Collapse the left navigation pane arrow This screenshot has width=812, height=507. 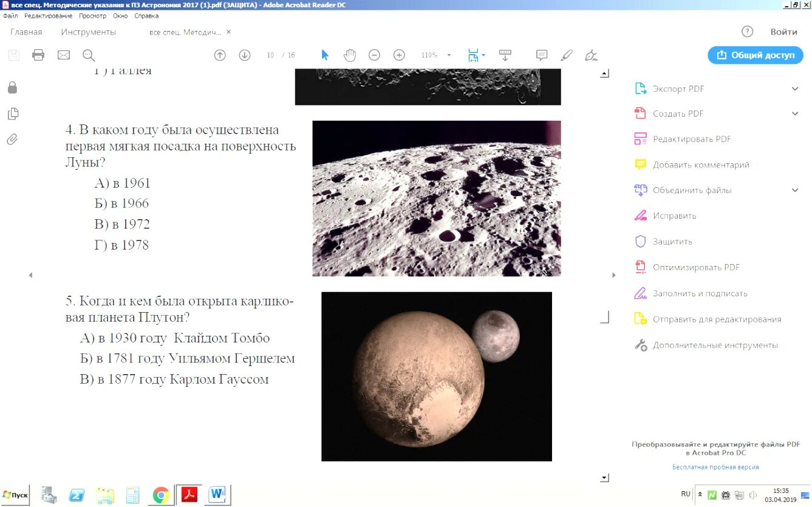(x=30, y=275)
